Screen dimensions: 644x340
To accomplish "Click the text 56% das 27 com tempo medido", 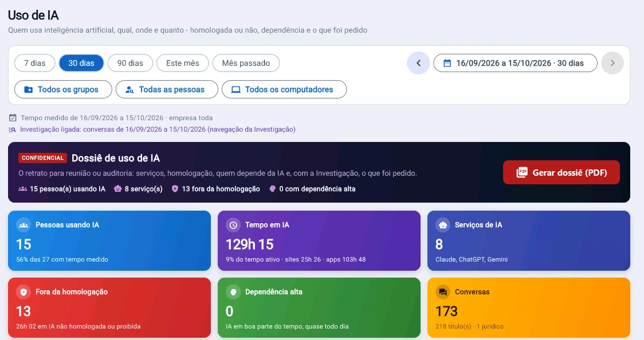I will (62, 260).
